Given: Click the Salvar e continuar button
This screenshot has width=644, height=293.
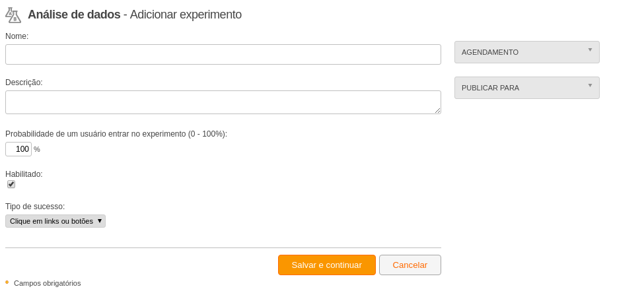Looking at the screenshot, I should pos(327,265).
